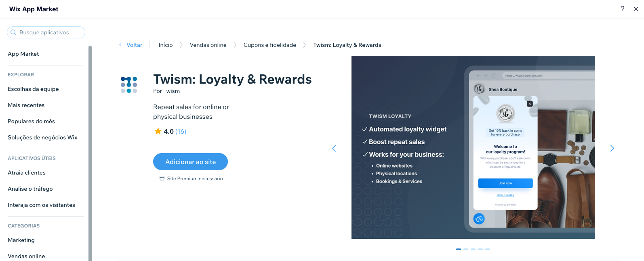Go to Início breadcrumb

click(166, 45)
